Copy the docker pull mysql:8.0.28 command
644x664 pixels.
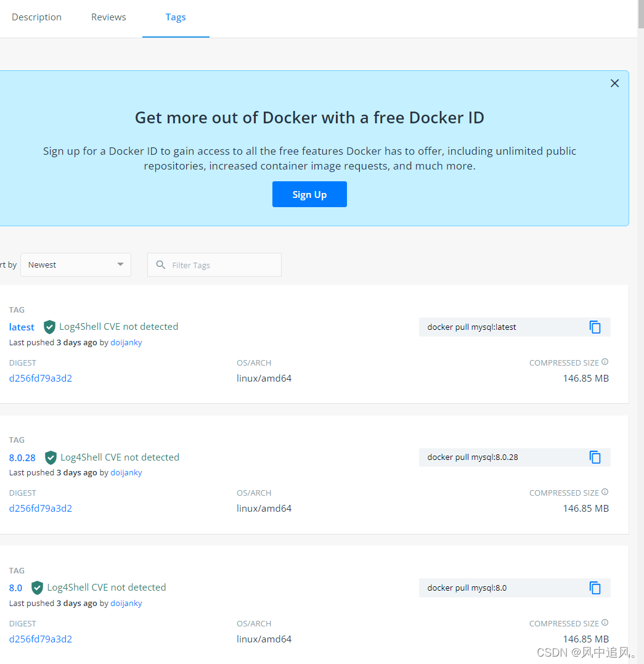click(x=595, y=457)
